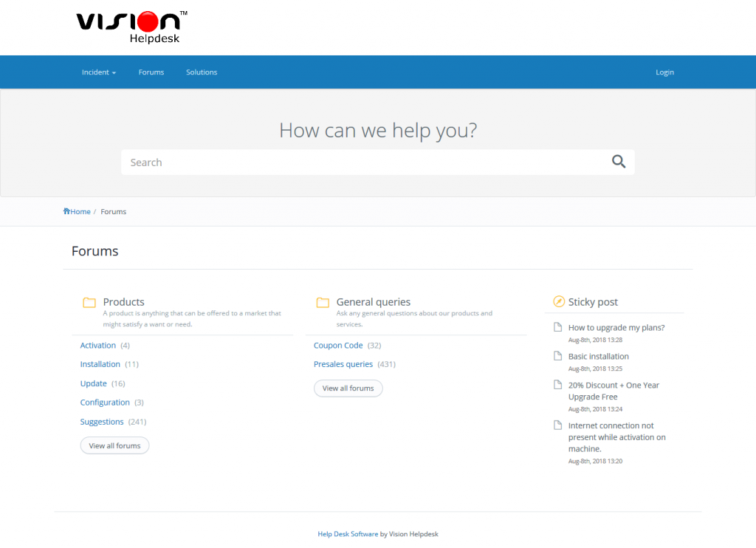This screenshot has height=548, width=756.
Task: Go to Solutions in the navbar
Action: [x=202, y=72]
